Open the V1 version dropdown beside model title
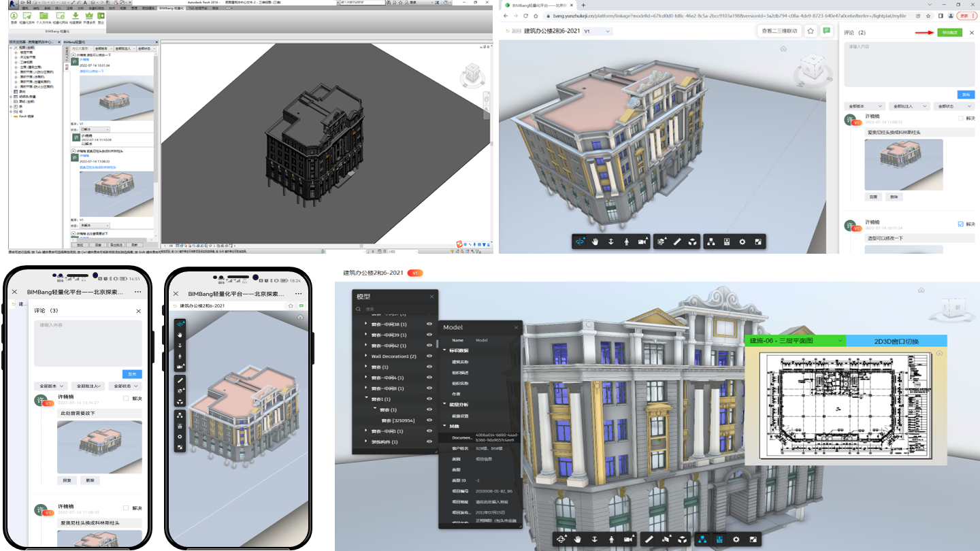980x551 pixels. tap(597, 31)
